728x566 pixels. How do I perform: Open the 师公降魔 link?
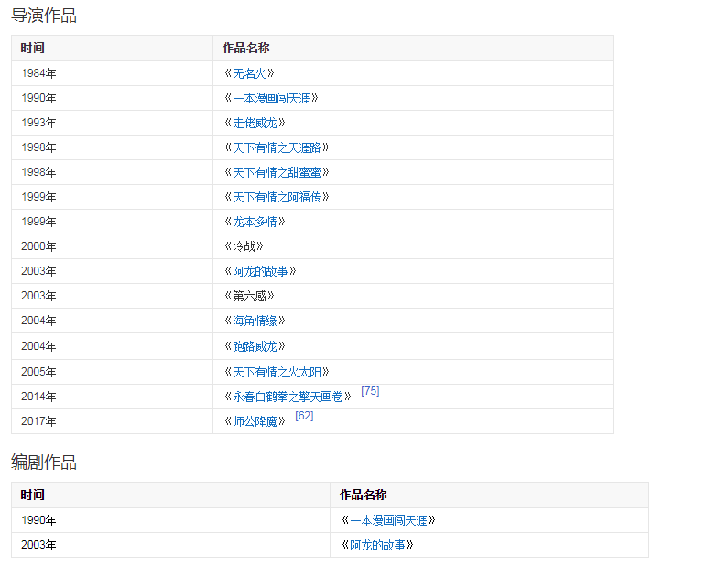click(x=255, y=421)
